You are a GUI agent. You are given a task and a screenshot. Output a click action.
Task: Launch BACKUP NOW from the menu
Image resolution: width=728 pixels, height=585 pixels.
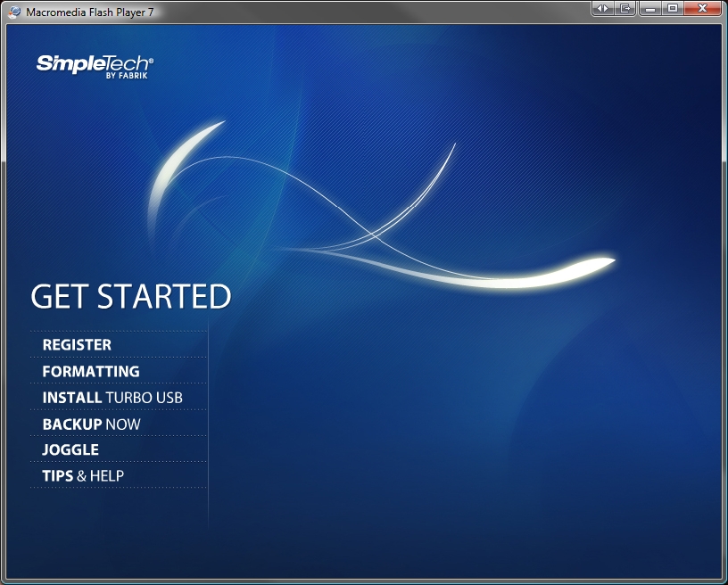point(92,424)
